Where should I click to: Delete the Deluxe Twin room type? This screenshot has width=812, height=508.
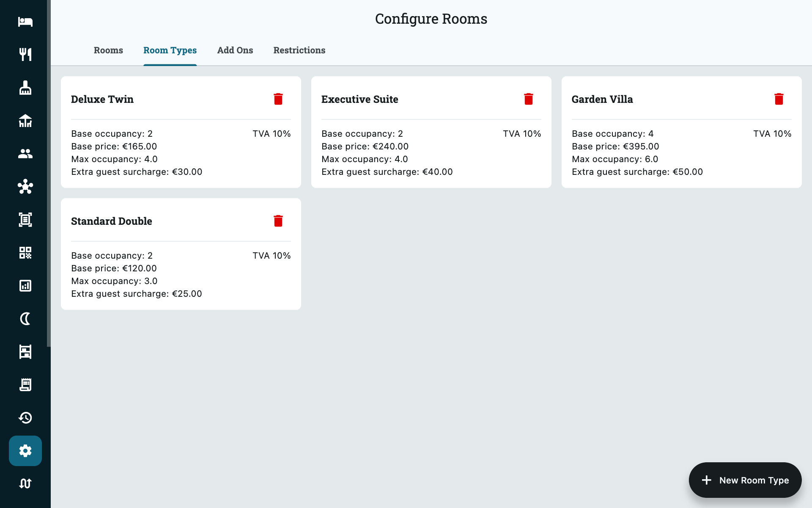coord(278,99)
